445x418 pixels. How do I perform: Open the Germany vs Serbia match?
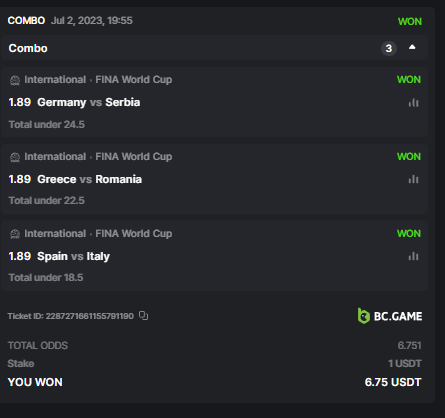89,102
